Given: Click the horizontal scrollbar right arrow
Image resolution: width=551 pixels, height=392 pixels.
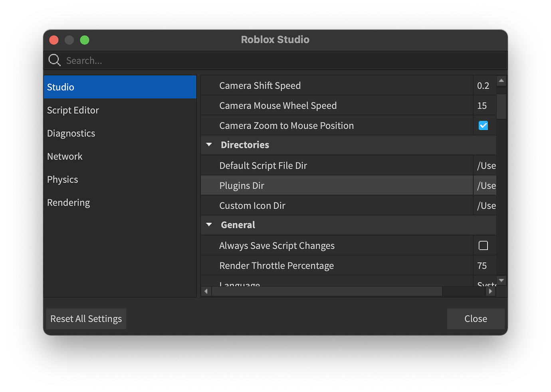Looking at the screenshot, I should tap(490, 291).
